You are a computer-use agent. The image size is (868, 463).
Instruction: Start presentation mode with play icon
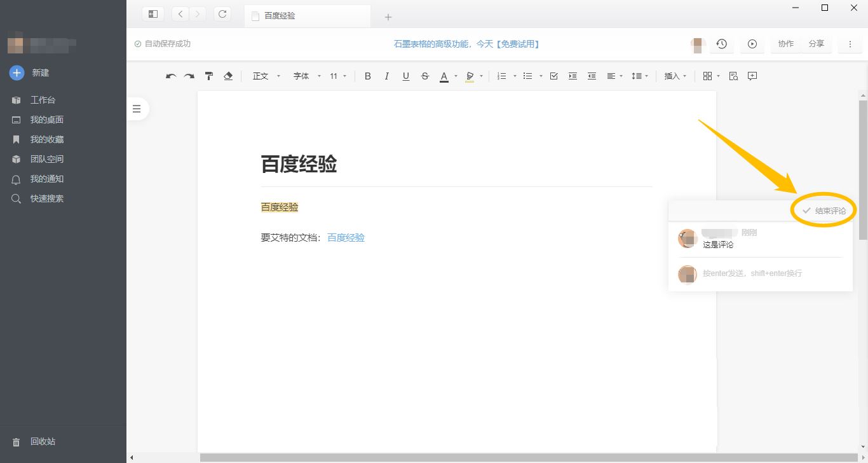tap(752, 44)
